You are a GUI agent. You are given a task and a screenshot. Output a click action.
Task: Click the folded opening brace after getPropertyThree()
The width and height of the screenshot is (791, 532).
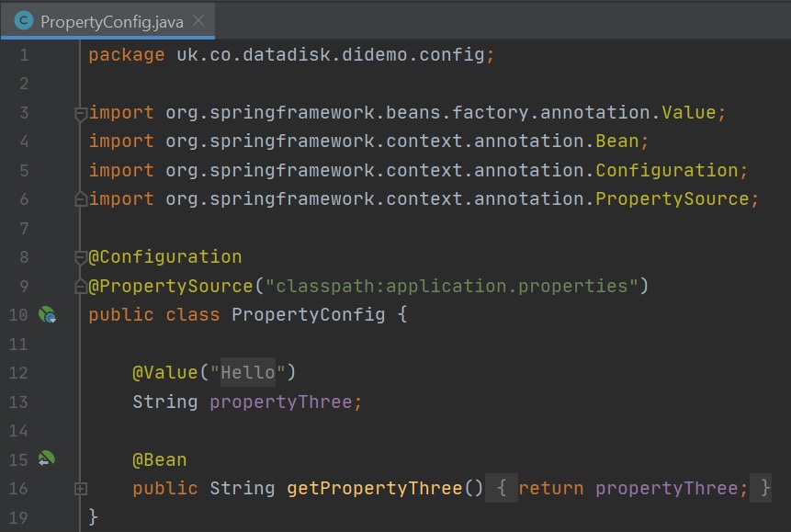(502, 489)
